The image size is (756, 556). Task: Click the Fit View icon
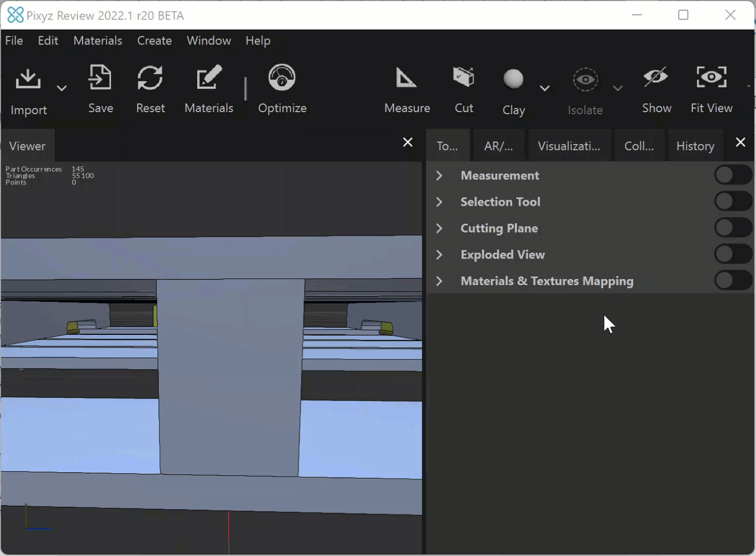pyautogui.click(x=712, y=77)
